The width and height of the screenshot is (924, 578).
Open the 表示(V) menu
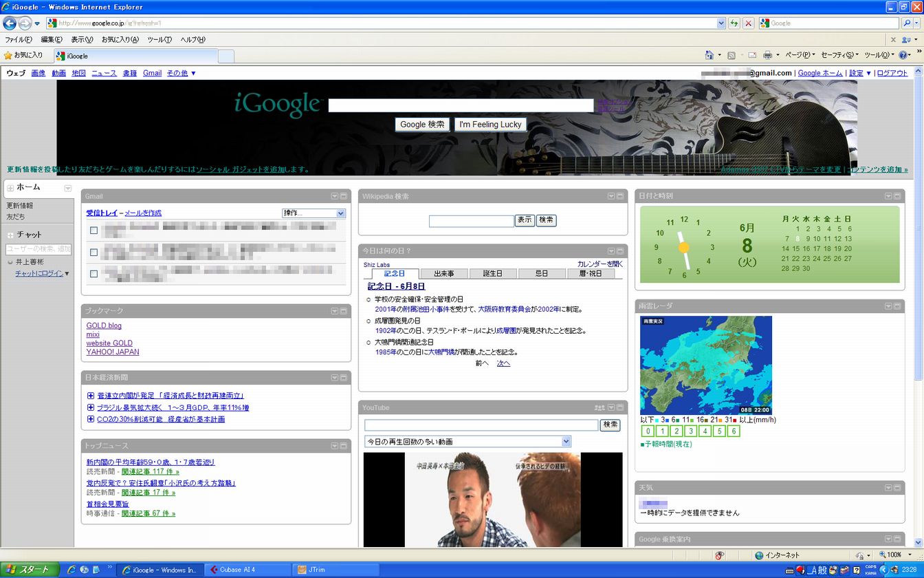pyautogui.click(x=82, y=40)
